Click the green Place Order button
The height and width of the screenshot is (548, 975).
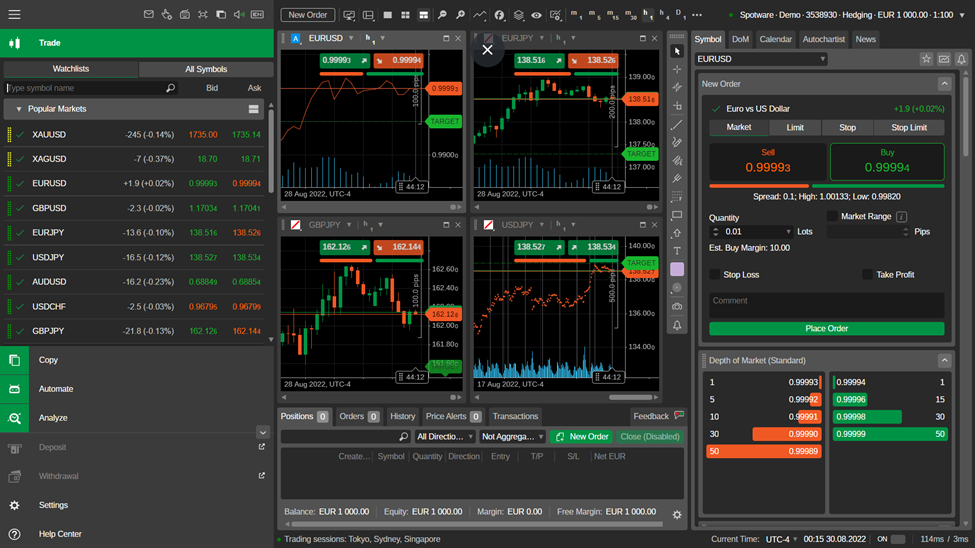pos(826,328)
